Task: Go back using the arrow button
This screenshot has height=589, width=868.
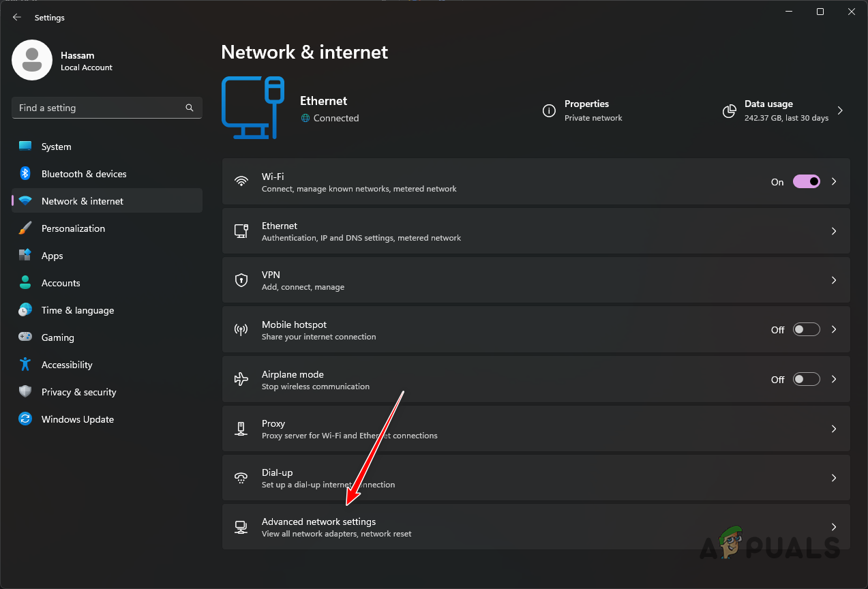Action: tap(16, 17)
